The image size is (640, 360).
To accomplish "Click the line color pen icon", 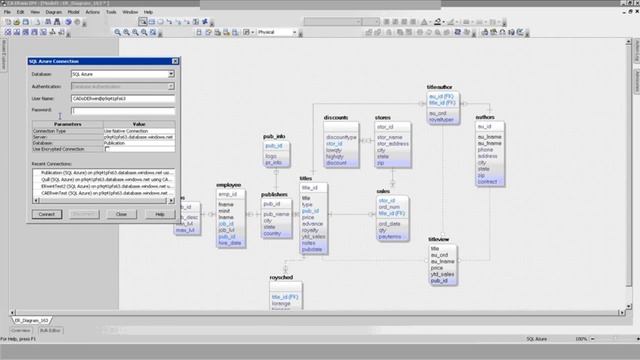I will [451, 22].
